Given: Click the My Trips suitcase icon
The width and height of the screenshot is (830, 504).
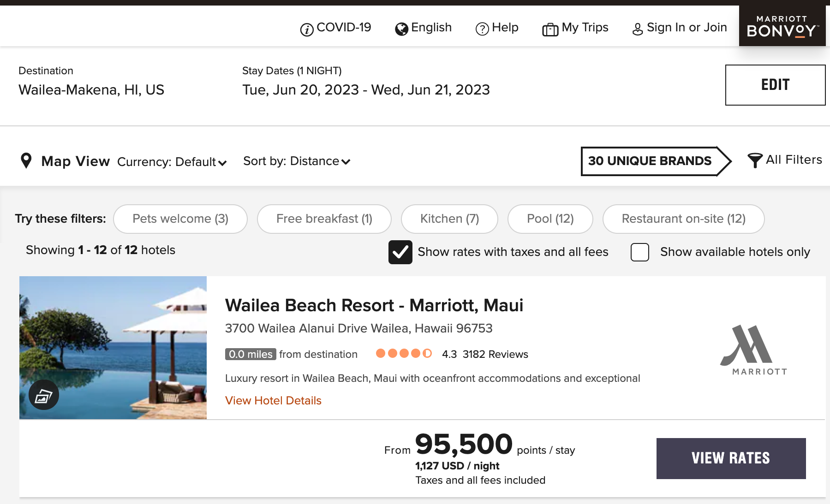Looking at the screenshot, I should [x=550, y=30].
